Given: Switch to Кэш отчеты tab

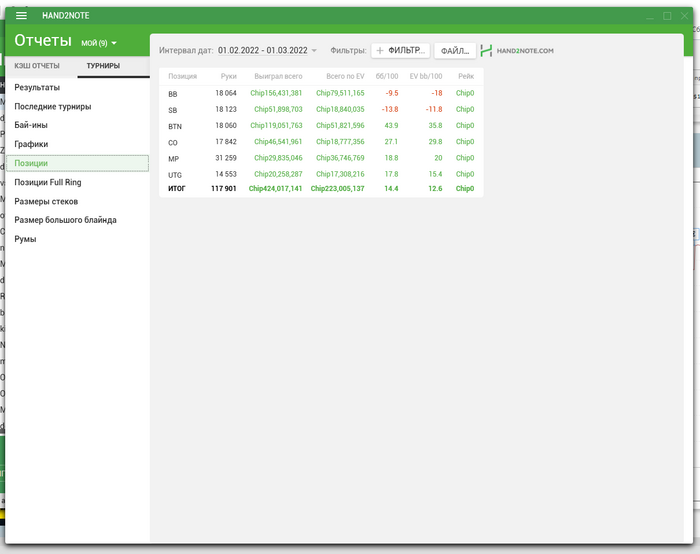Looking at the screenshot, I should click(x=37, y=66).
